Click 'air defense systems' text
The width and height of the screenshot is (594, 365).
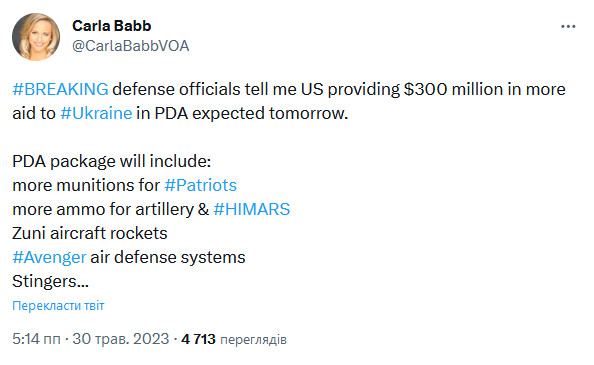168,257
